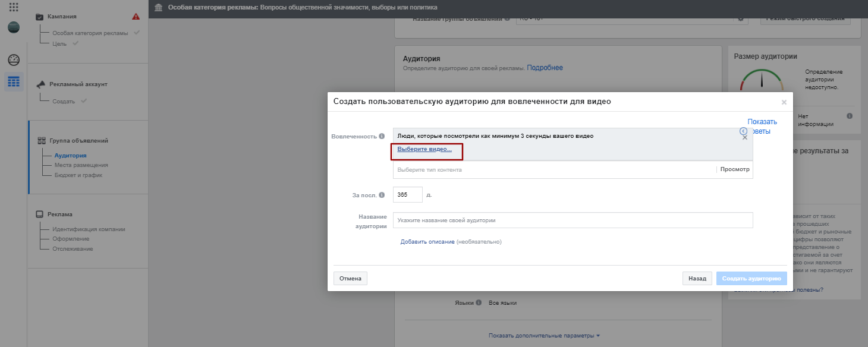Screen dimensions: 868x347
Task: Click info icon next to Вовлеченность
Action: (382, 136)
